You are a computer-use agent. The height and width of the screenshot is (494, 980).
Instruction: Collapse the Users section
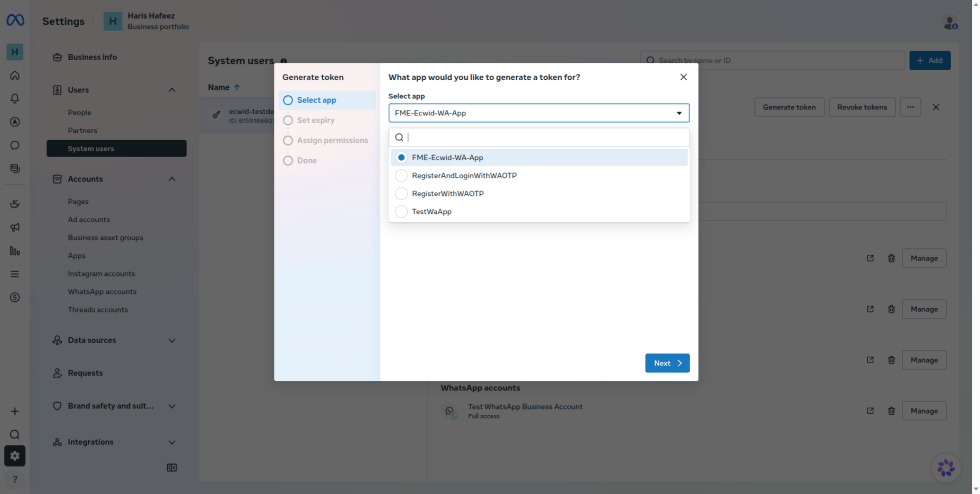point(172,90)
